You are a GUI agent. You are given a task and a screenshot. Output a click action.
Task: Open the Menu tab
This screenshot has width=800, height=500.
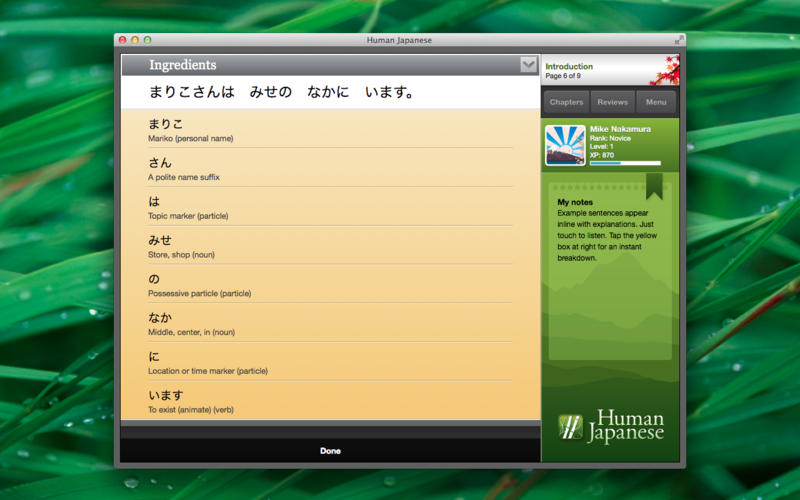656,102
